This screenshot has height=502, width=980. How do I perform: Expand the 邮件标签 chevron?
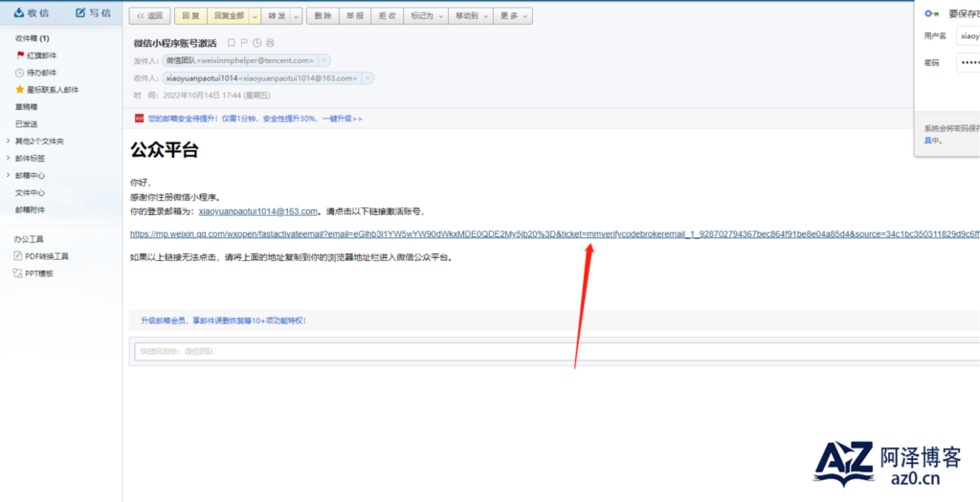pyautogui.click(x=8, y=159)
